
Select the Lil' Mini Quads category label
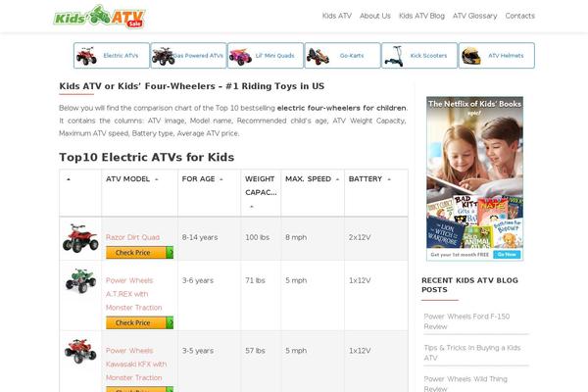pyautogui.click(x=274, y=56)
